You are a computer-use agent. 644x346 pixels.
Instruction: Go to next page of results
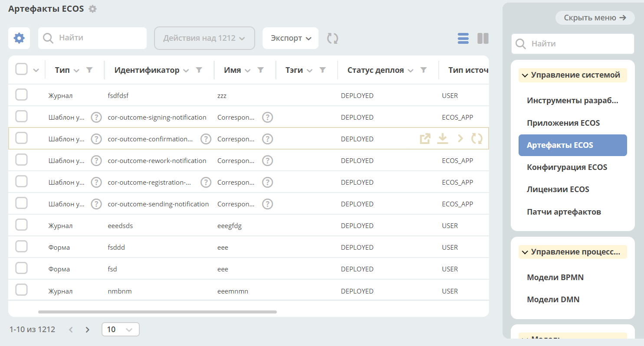tap(87, 330)
